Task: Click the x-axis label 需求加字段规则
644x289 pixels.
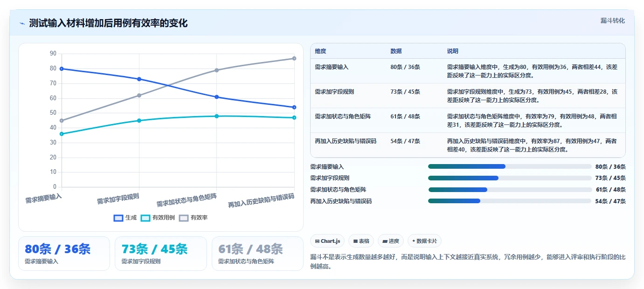Action: click(118, 199)
